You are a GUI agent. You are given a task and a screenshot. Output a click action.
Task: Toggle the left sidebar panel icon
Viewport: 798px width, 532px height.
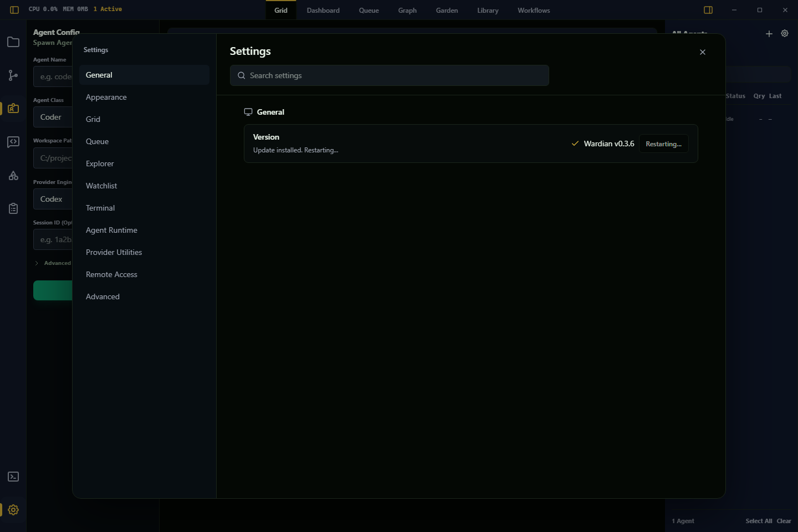tap(14, 10)
